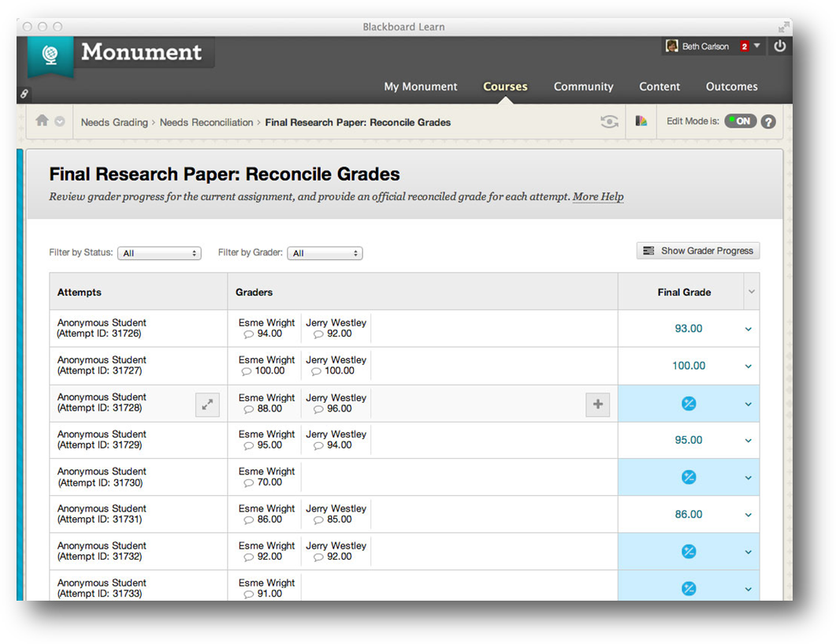Open the Filter by Status dropdown

tap(159, 253)
